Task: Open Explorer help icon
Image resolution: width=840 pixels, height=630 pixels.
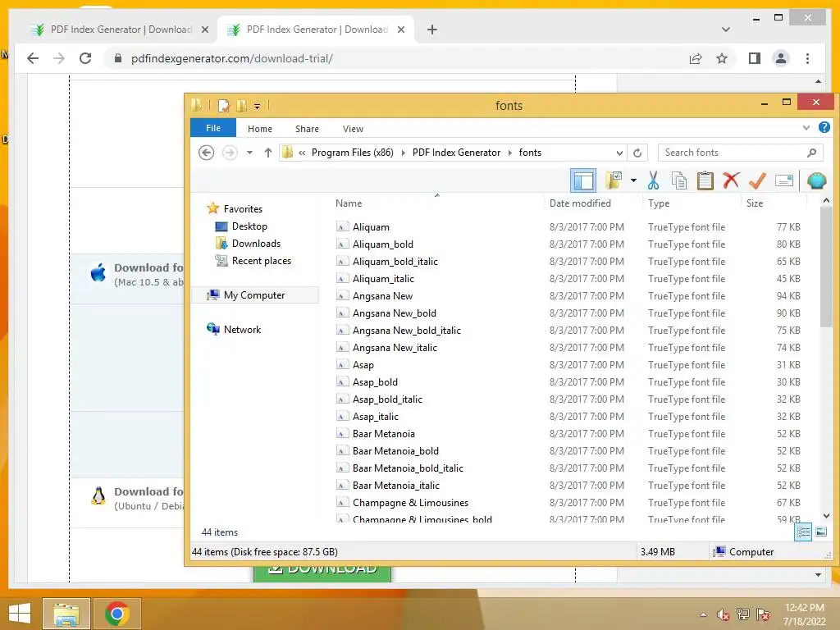Action: [824, 127]
